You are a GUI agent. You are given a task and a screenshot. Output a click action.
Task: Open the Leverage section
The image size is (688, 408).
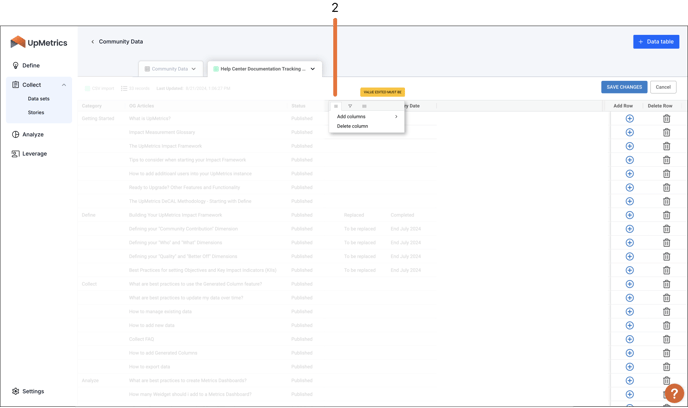(x=29, y=154)
